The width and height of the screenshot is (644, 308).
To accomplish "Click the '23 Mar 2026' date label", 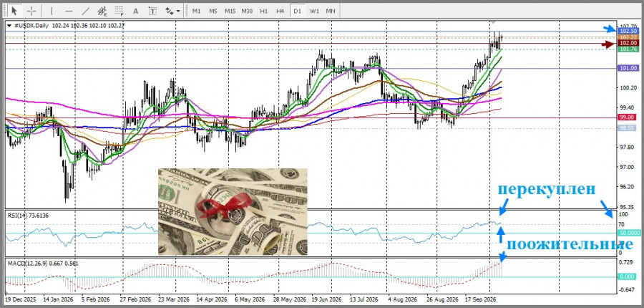I will click(x=174, y=299).
